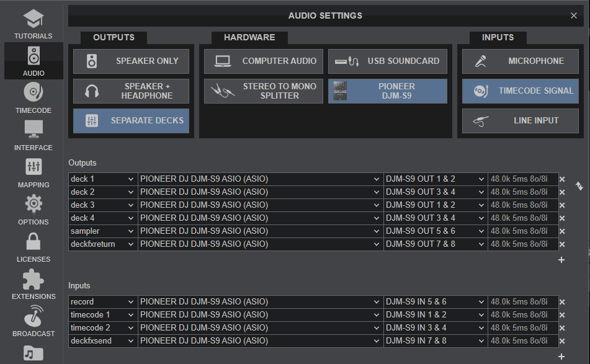Click the HARDWARE section tab header
This screenshot has height=364, width=590.
coord(249,38)
